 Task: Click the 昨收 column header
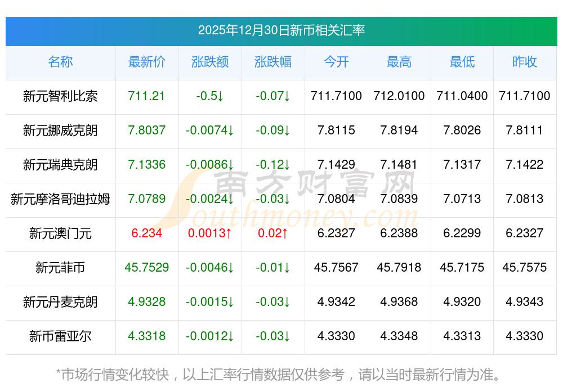click(x=525, y=62)
